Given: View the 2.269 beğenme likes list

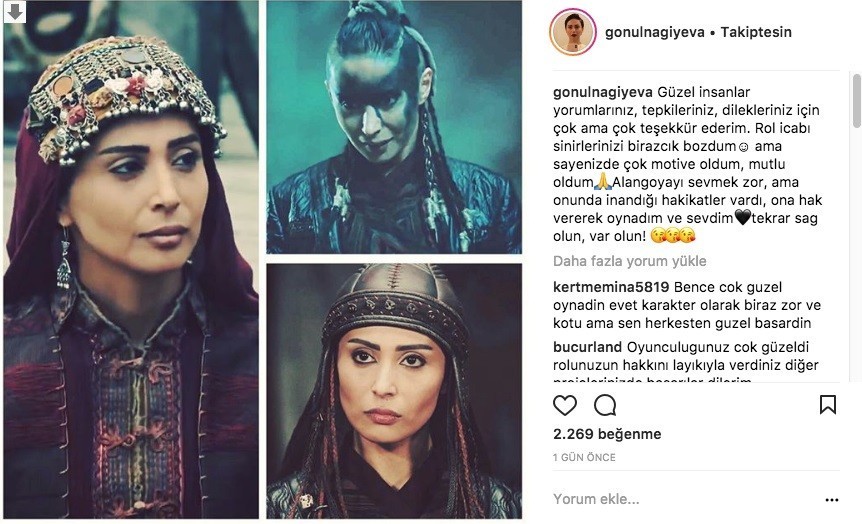Looking at the screenshot, I should (607, 434).
